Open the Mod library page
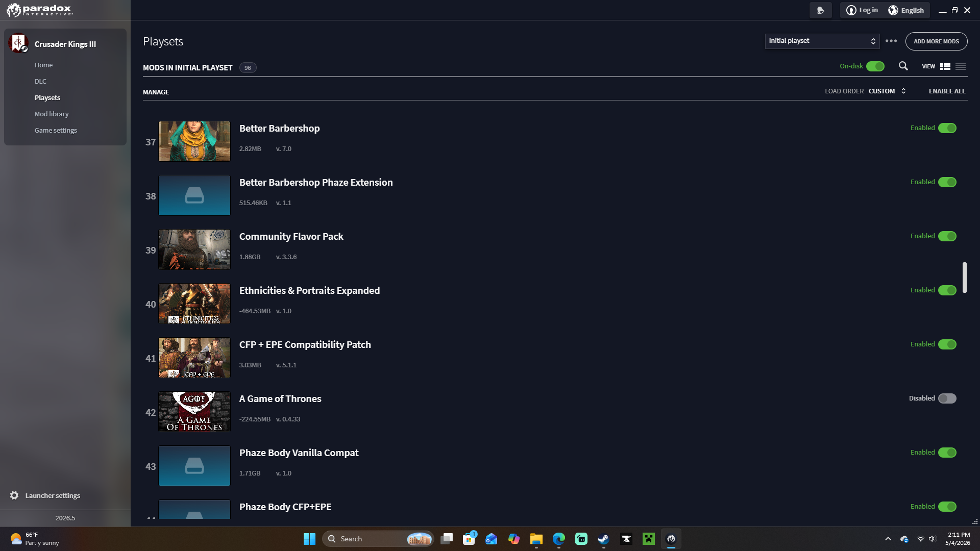This screenshot has height=551, width=980. point(52,114)
